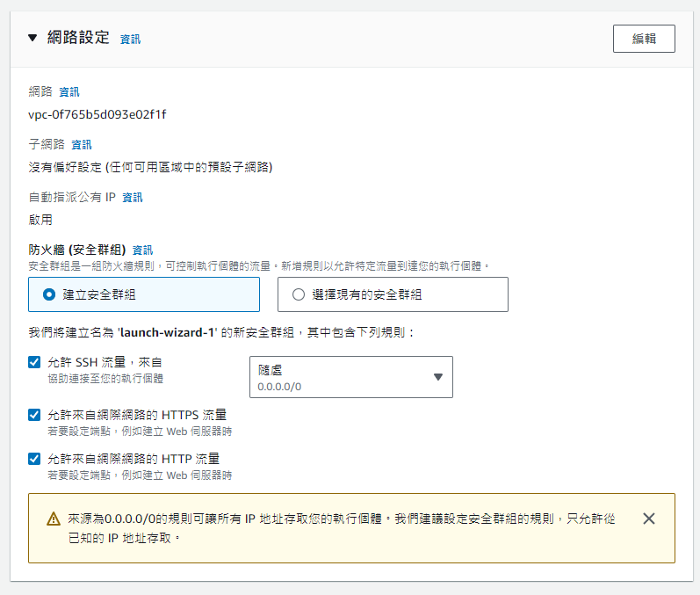700x595 pixels.
Task: Open 資訊 link next to 防火牆 (安全群組)
Action: pyautogui.click(x=143, y=250)
